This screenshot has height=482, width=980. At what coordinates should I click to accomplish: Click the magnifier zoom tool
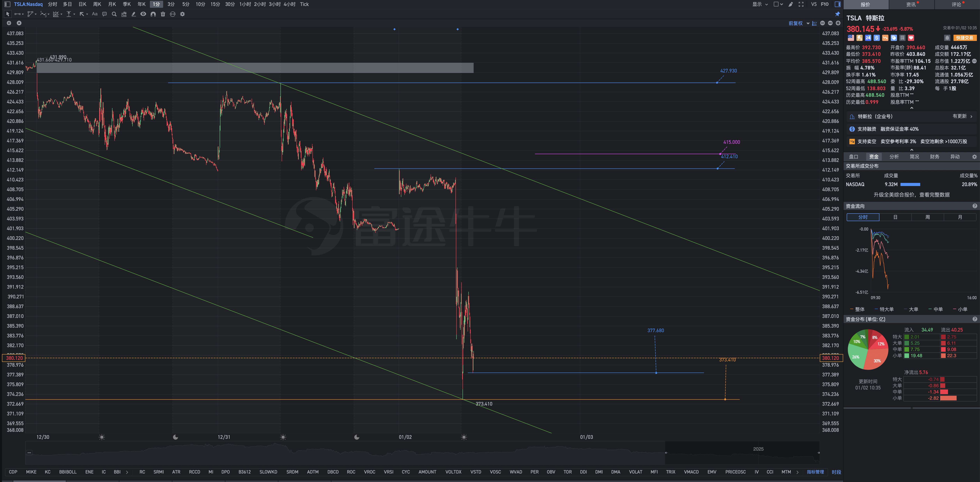click(x=114, y=14)
